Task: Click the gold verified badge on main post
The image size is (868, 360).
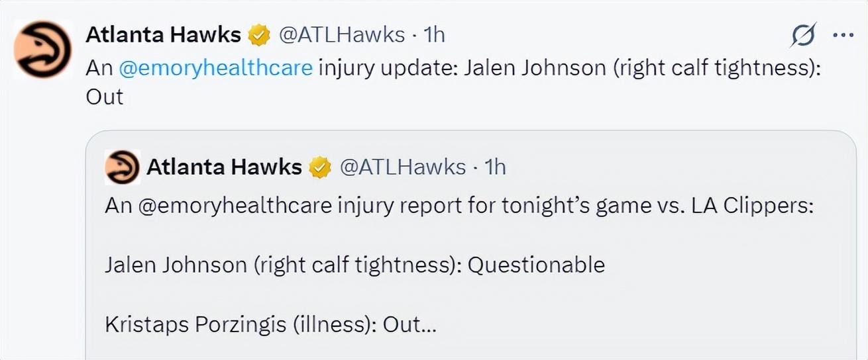Action: point(259,35)
